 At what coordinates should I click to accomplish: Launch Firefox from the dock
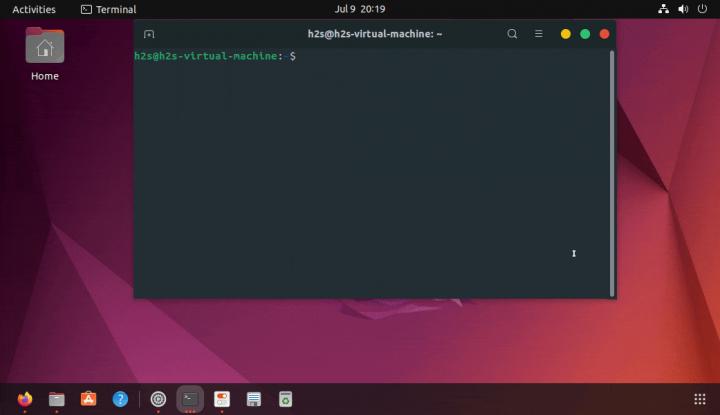pos(25,399)
